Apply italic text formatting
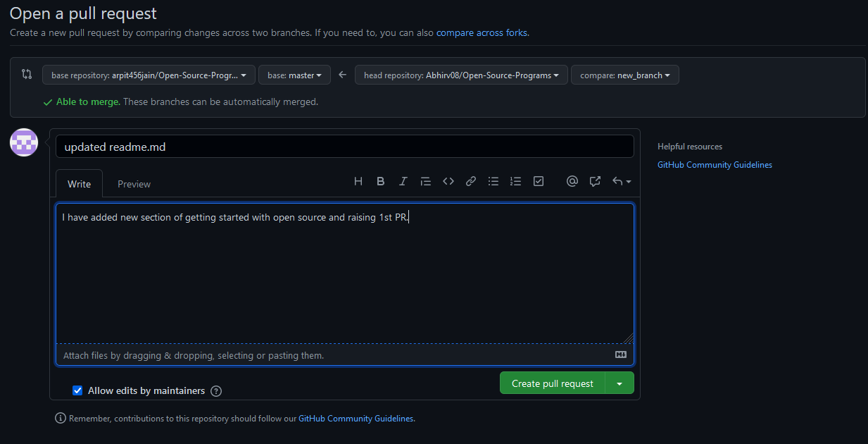This screenshot has width=868, height=444. coord(403,182)
